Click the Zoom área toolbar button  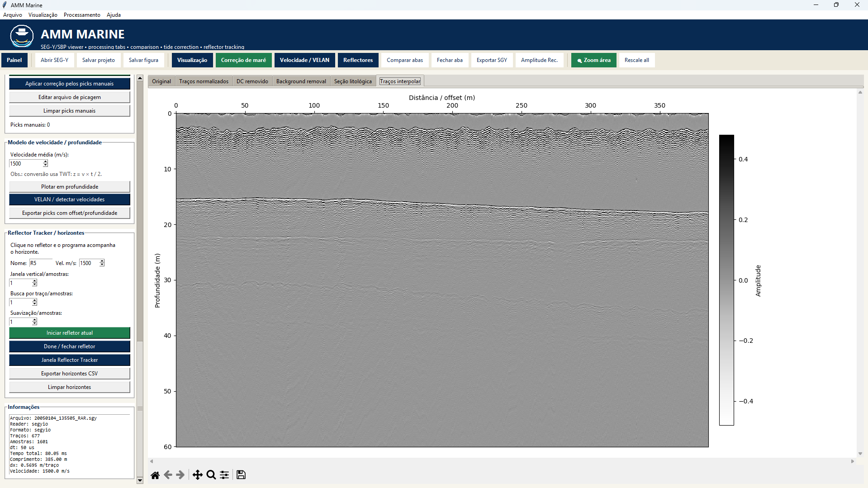click(x=593, y=60)
